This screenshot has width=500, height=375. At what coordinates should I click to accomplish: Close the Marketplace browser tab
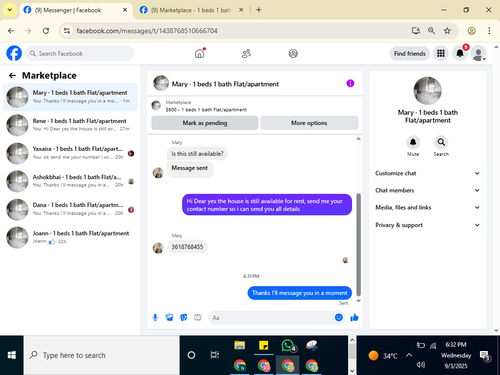pyautogui.click(x=241, y=10)
